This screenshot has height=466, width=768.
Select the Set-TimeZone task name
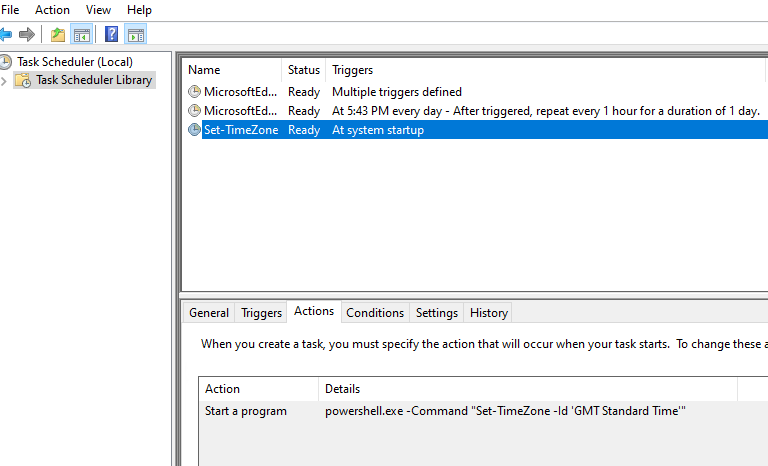coord(241,130)
